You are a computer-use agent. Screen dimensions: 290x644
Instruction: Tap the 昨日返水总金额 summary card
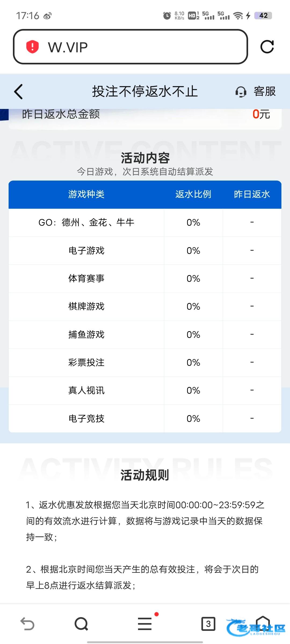pyautogui.click(x=145, y=115)
